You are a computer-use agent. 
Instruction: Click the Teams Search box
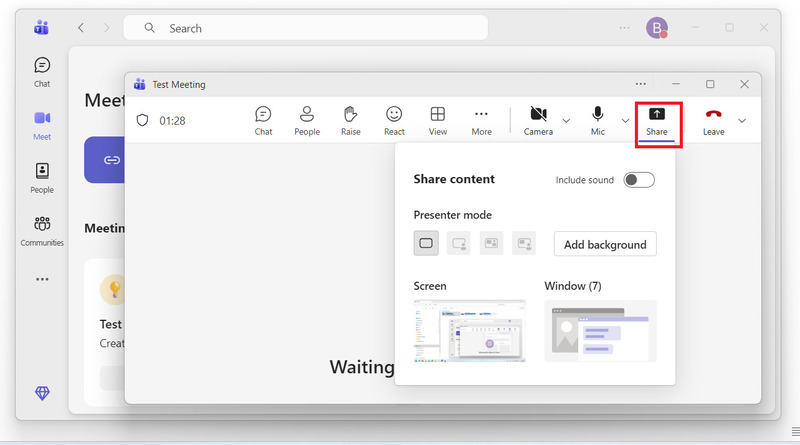tap(305, 28)
